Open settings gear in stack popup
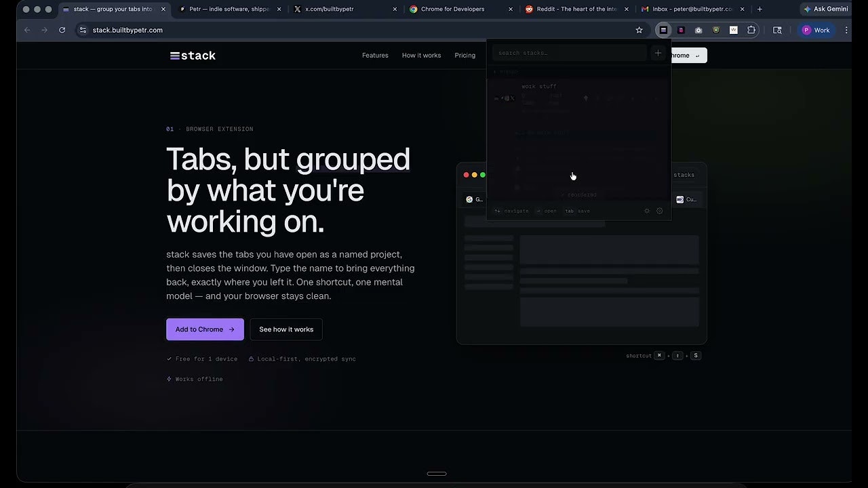Image resolution: width=868 pixels, height=488 pixels. click(660, 211)
